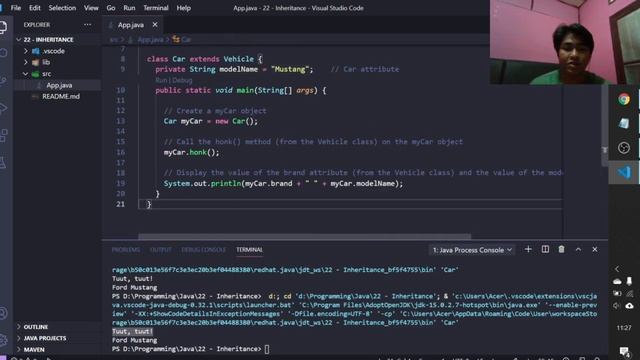
Task: Open the Help menu
Action: [x=183, y=8]
